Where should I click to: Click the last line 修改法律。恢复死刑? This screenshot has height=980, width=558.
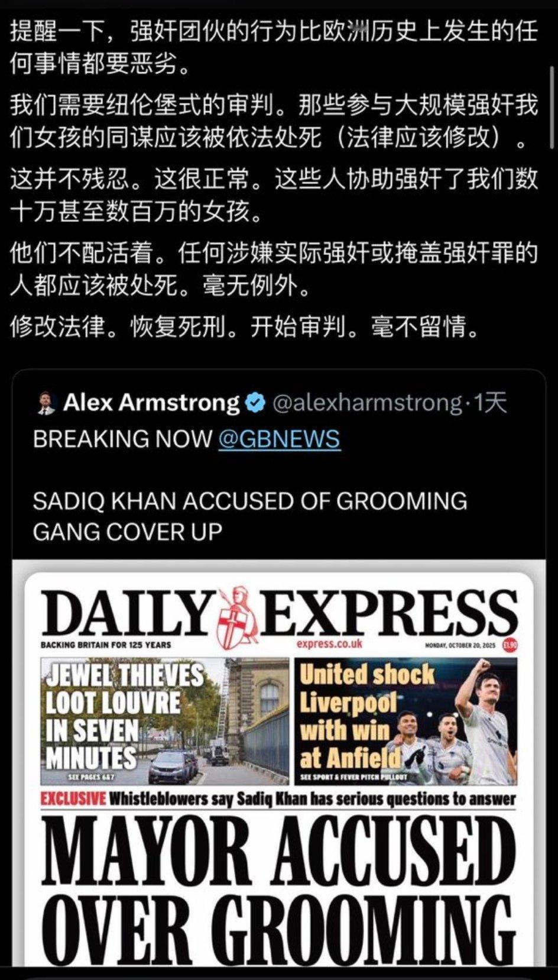pos(245,327)
